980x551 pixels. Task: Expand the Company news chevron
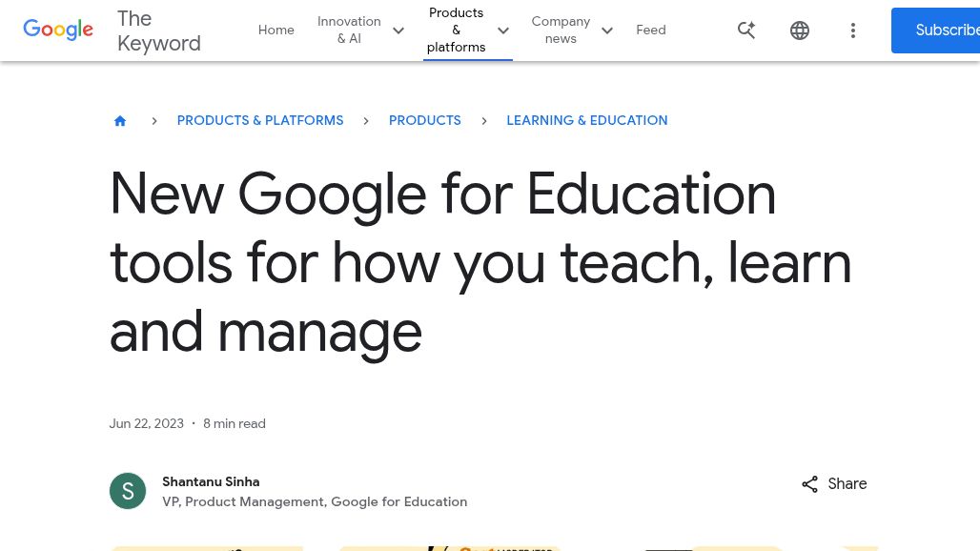[606, 31]
